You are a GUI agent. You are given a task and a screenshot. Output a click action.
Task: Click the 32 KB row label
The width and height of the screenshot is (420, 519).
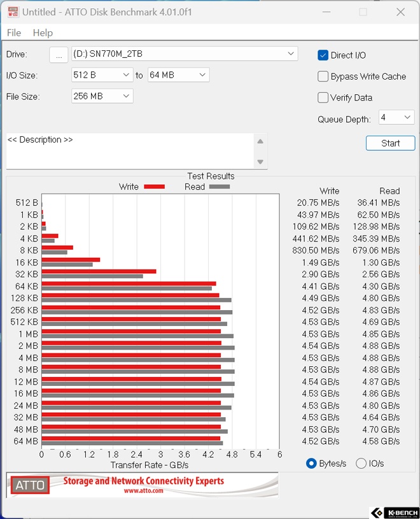[x=27, y=274]
